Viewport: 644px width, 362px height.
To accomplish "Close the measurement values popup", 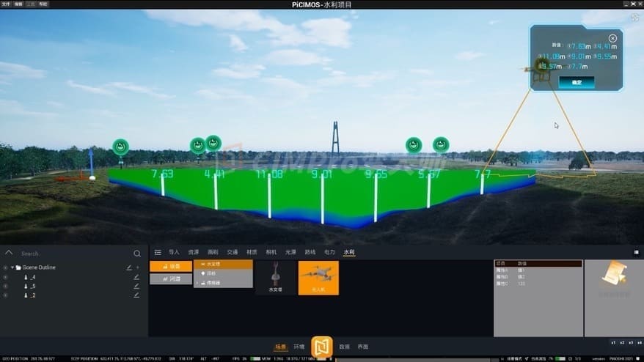I will coord(612,38).
